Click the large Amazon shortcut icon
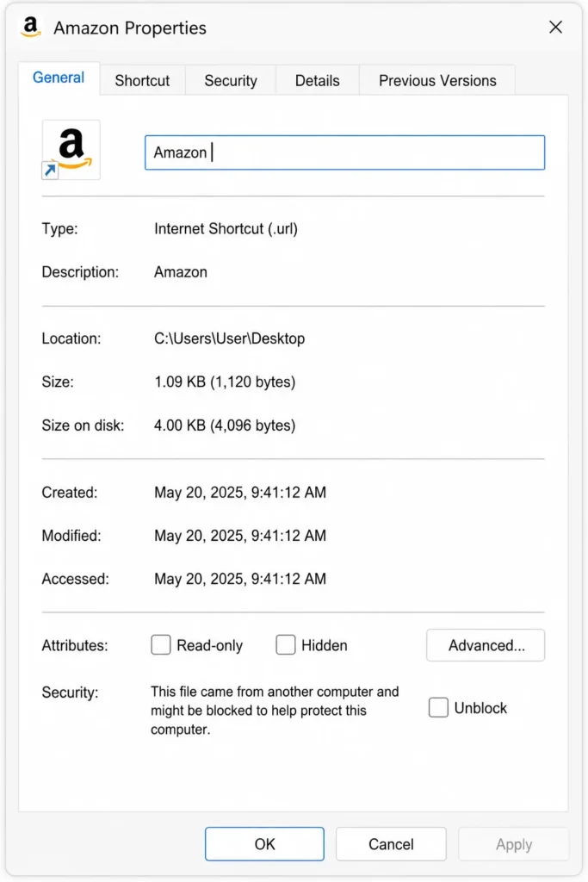Image resolution: width=588 pixels, height=882 pixels. tap(71, 150)
